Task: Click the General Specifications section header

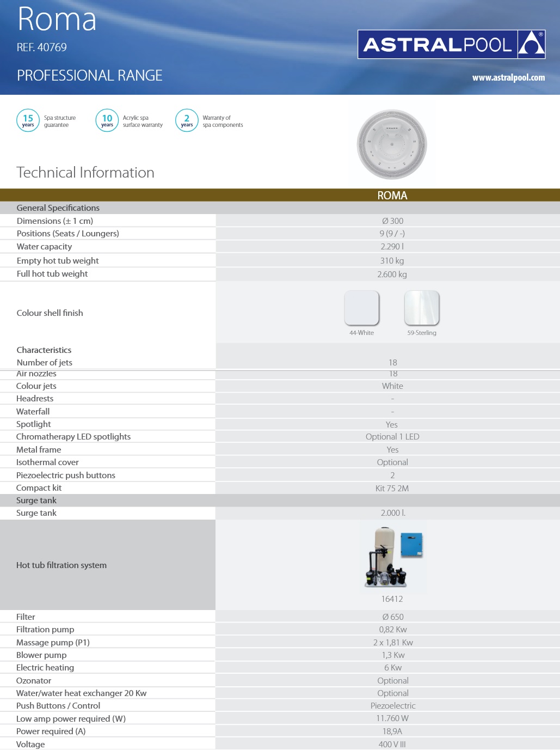Action: 58,208
